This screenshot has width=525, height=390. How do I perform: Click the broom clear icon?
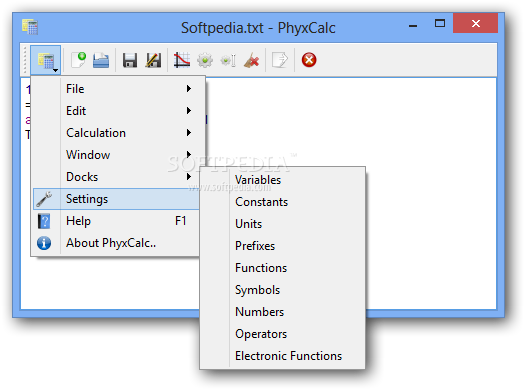click(x=251, y=61)
